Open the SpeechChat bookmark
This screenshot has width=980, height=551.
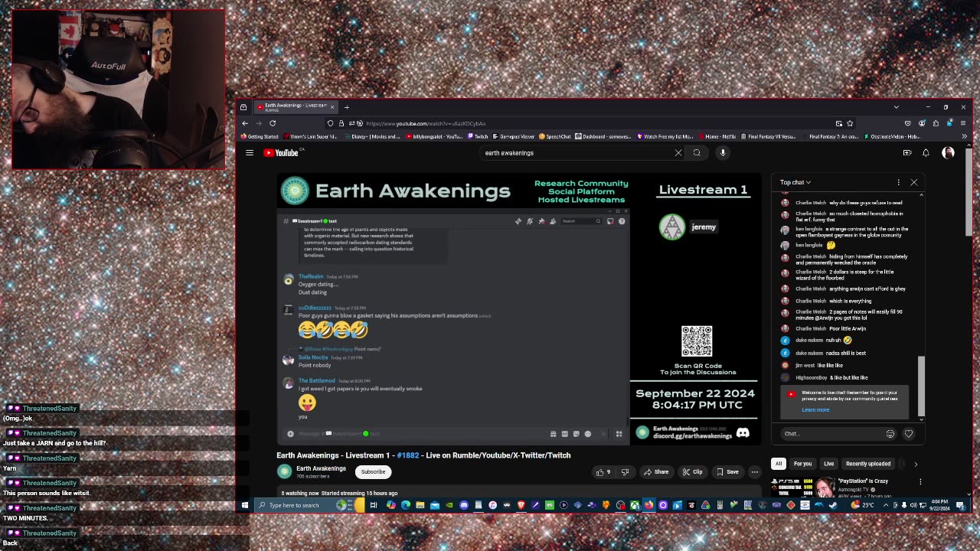tap(555, 137)
